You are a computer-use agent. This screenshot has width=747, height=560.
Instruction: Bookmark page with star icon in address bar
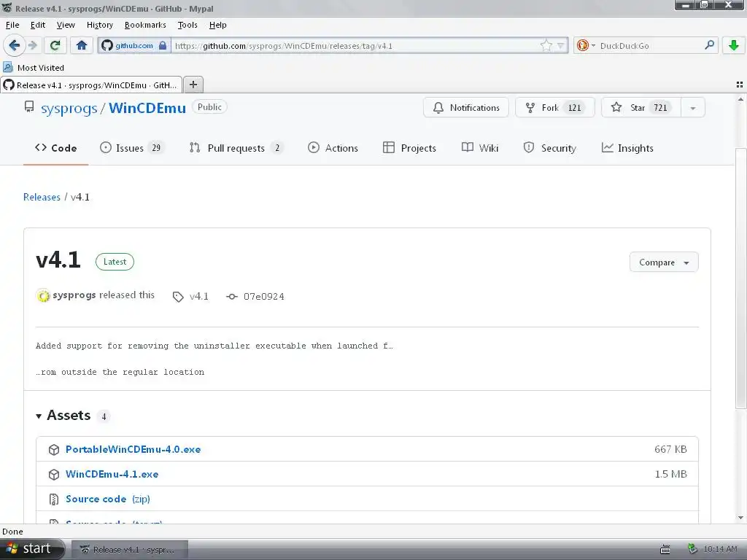(x=546, y=46)
